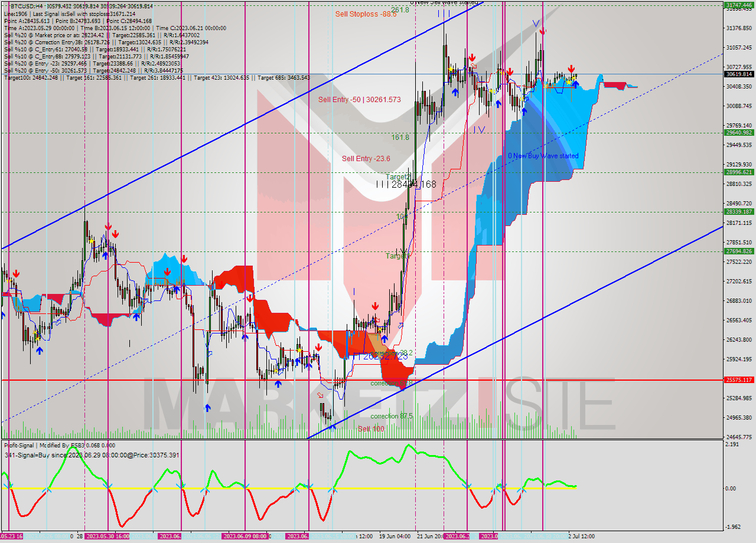Click the '| | | 28494.168' price label
The height and width of the screenshot is (543, 756).
406,185
